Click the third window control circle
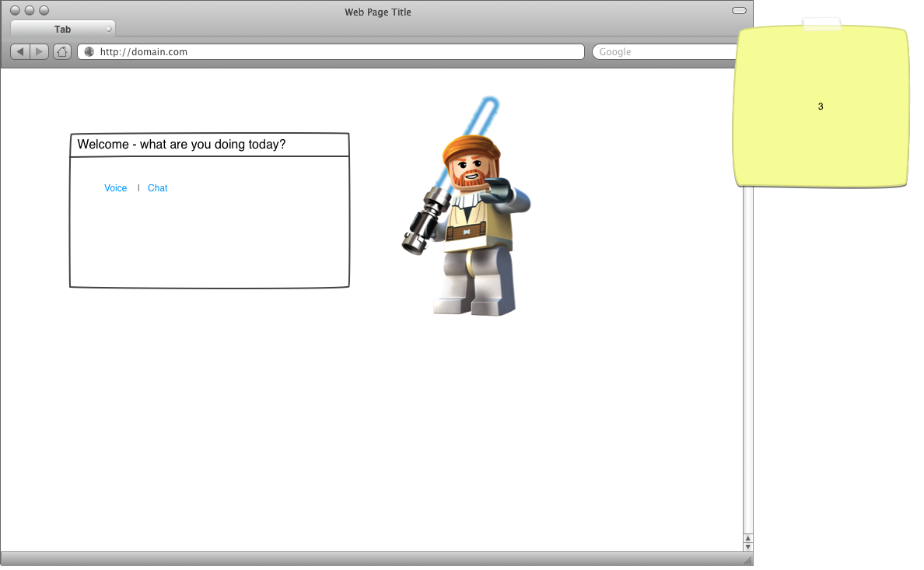The width and height of the screenshot is (924, 570). 44,10
